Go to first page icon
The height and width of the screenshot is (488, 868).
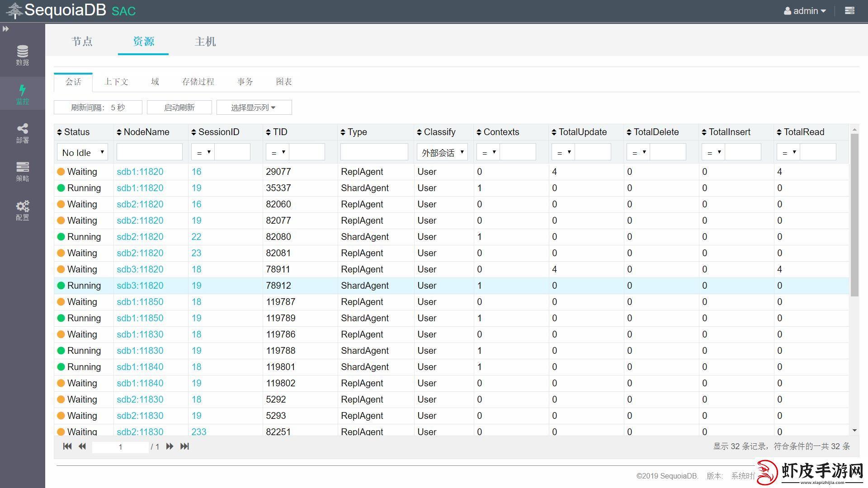coord(67,446)
